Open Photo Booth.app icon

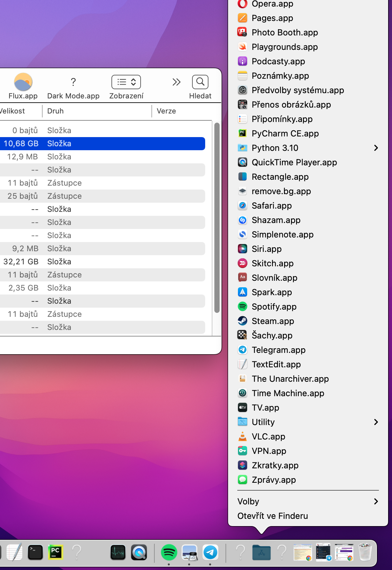[242, 32]
